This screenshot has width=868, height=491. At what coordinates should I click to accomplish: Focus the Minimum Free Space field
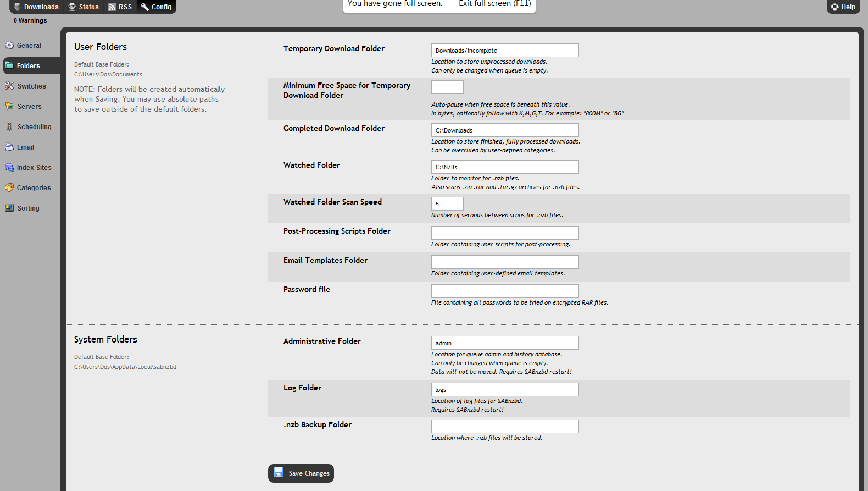click(447, 87)
